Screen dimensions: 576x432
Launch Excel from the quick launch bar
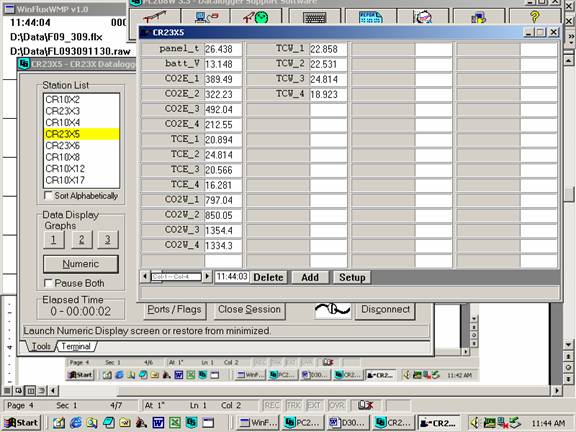175,423
